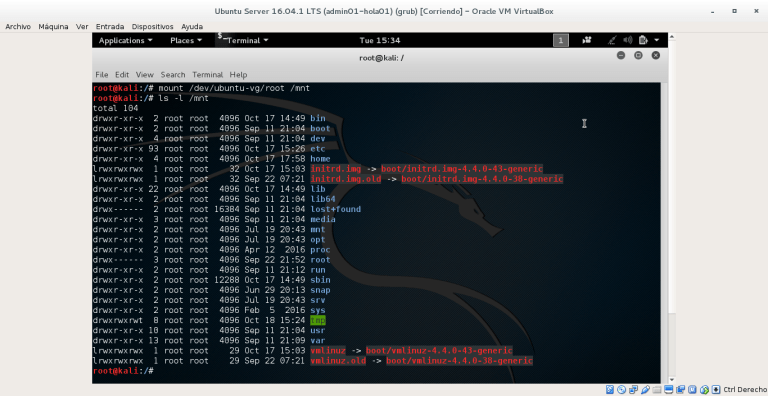Click the network adapters icon in VirtualBox status bar
The image size is (768, 396).
[633, 390]
